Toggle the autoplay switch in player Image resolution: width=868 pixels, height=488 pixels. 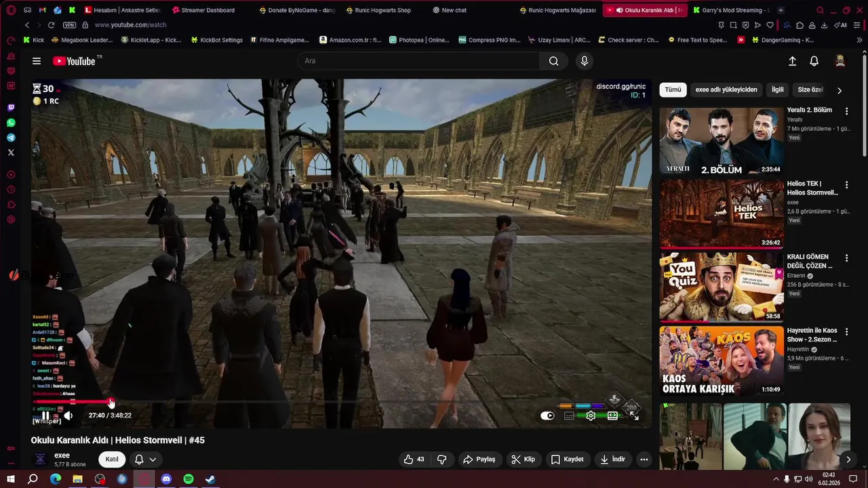pos(547,415)
